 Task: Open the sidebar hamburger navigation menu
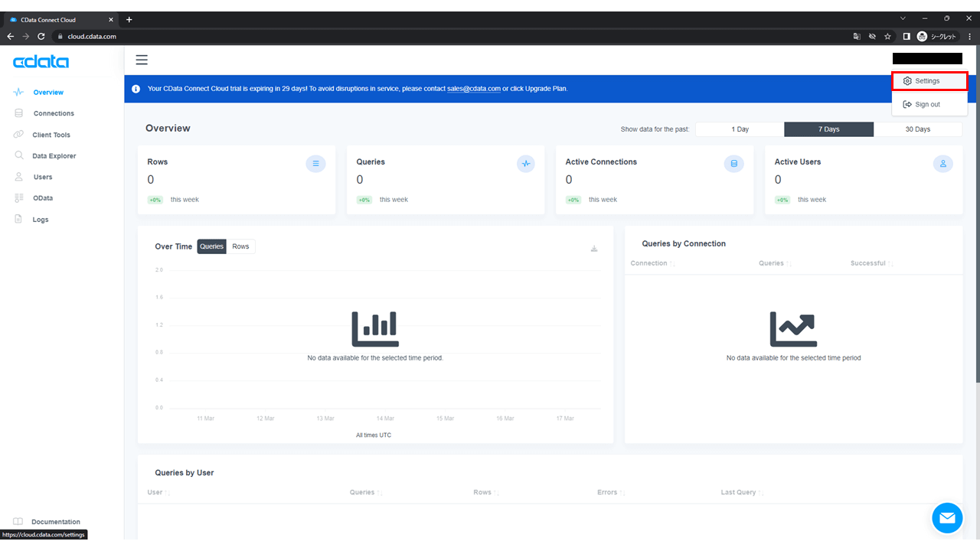click(142, 60)
